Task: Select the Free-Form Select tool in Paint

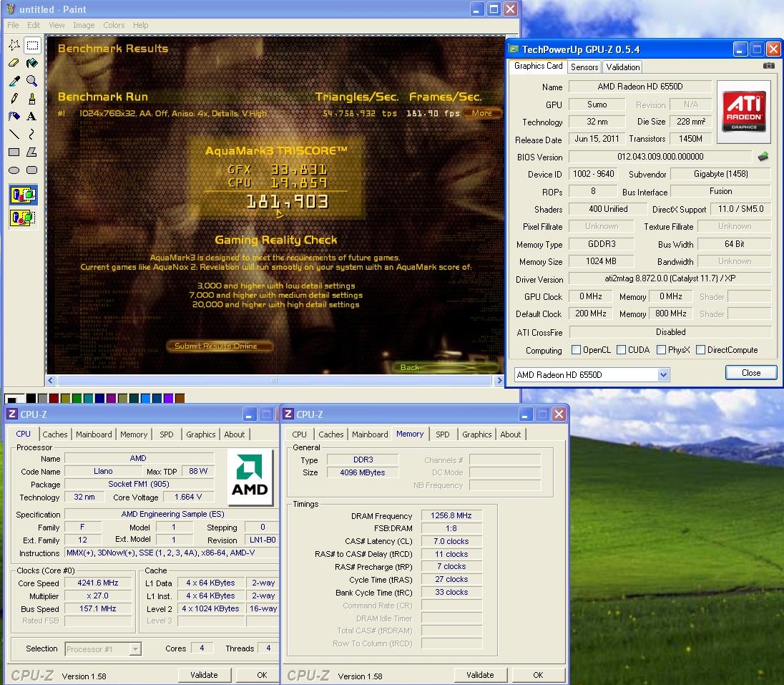Action: (14, 45)
